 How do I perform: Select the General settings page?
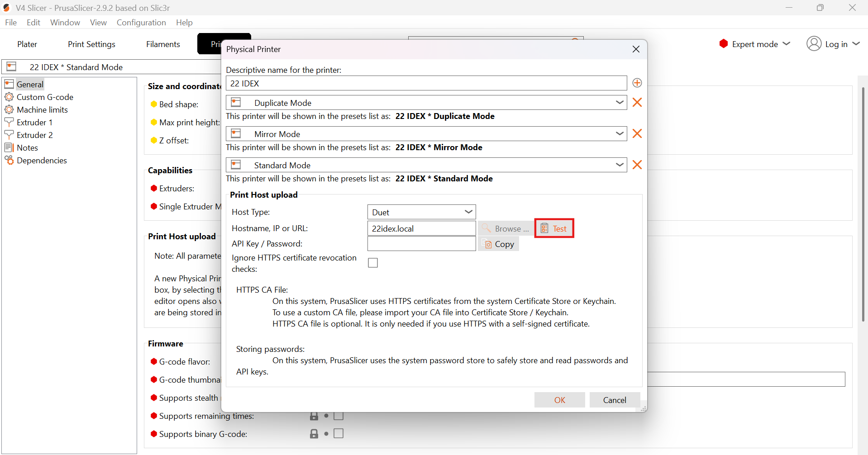tap(30, 84)
